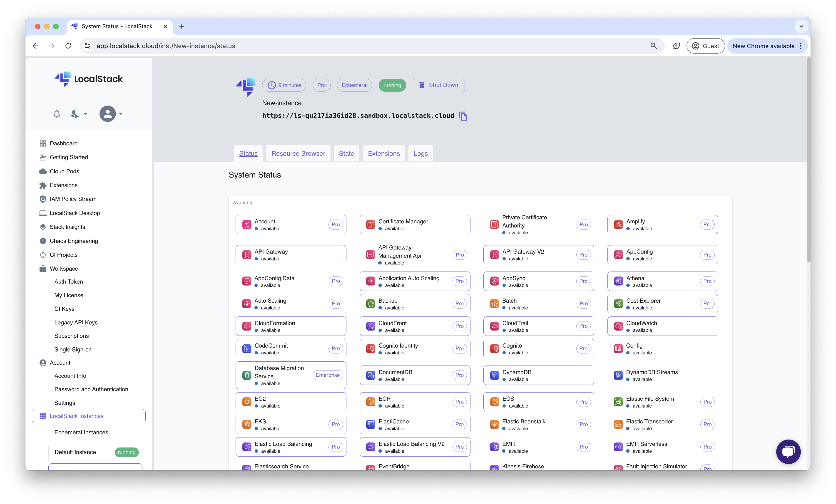
Task: Click the notifications bell icon
Action: click(x=57, y=114)
